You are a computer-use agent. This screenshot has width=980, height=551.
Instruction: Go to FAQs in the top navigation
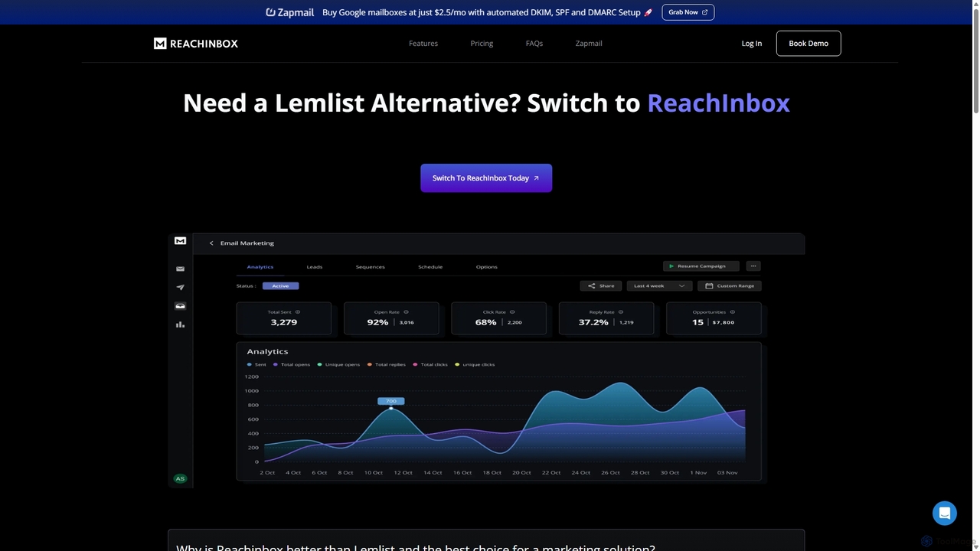(x=534, y=44)
